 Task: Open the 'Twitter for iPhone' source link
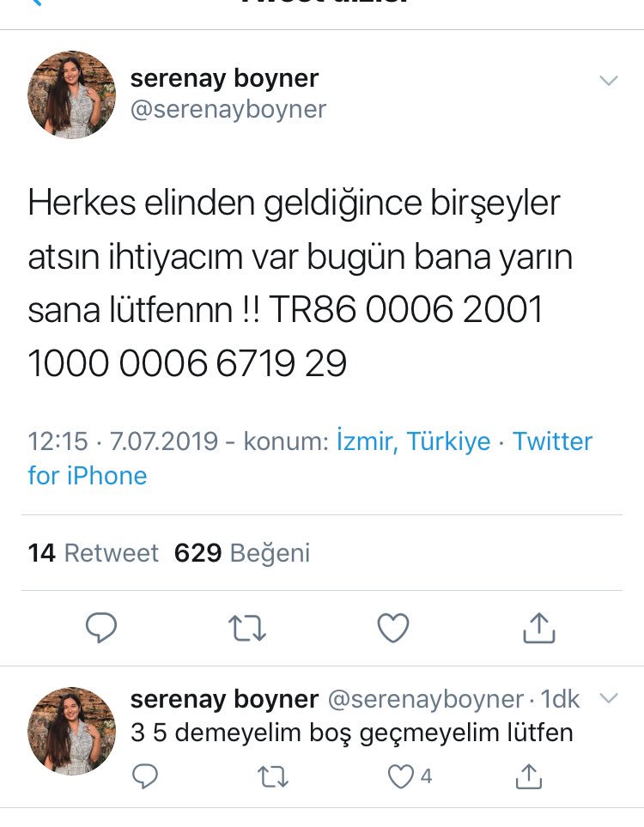(x=310, y=459)
